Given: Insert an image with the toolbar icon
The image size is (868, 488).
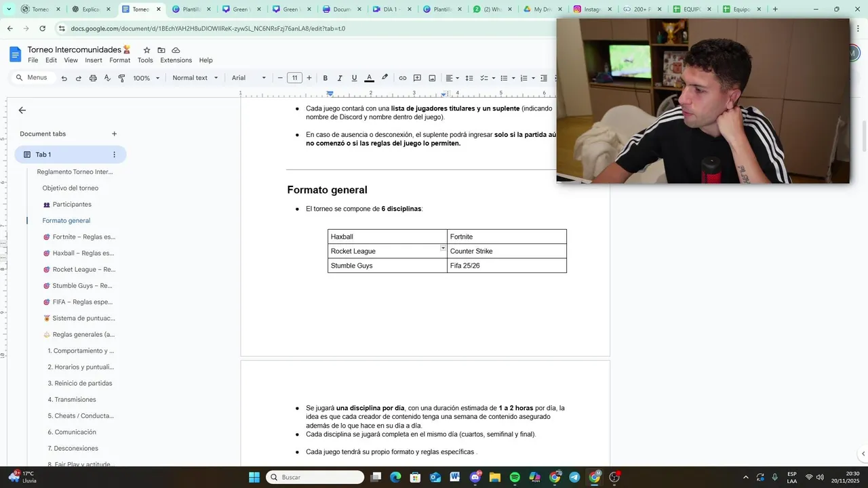Looking at the screenshot, I should pyautogui.click(x=432, y=78).
